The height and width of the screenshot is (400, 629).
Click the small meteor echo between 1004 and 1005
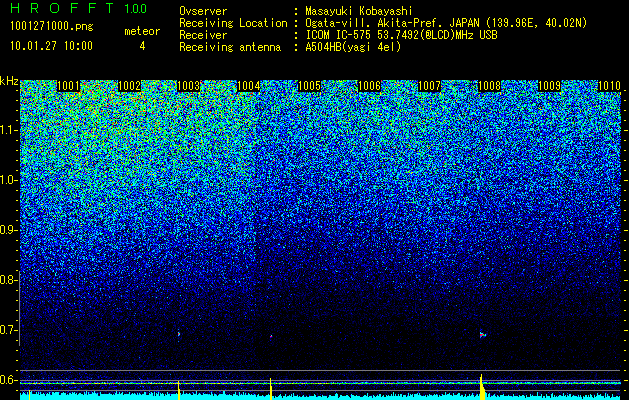coord(271,336)
